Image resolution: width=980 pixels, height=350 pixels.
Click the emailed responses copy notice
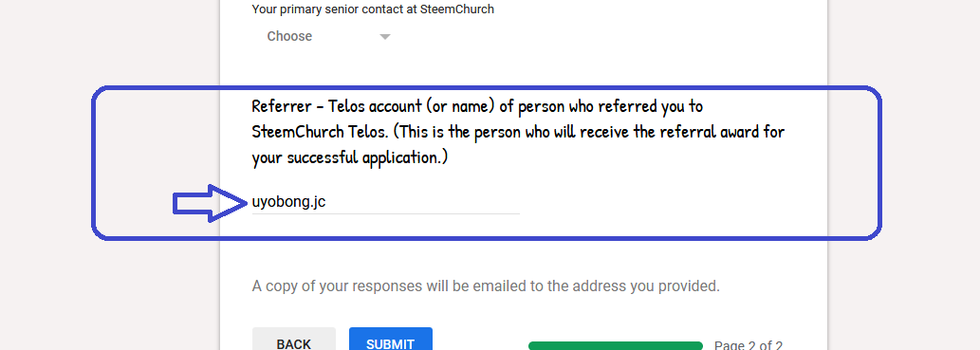pos(487,286)
